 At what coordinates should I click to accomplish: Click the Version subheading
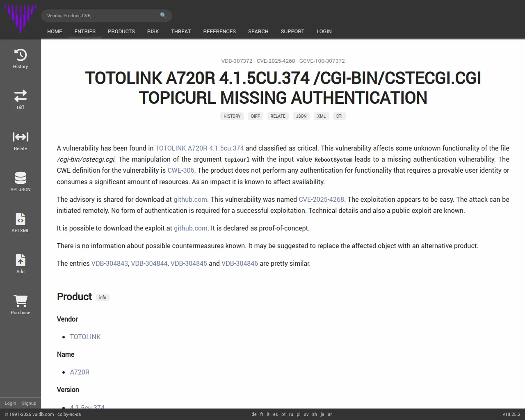coord(68,390)
